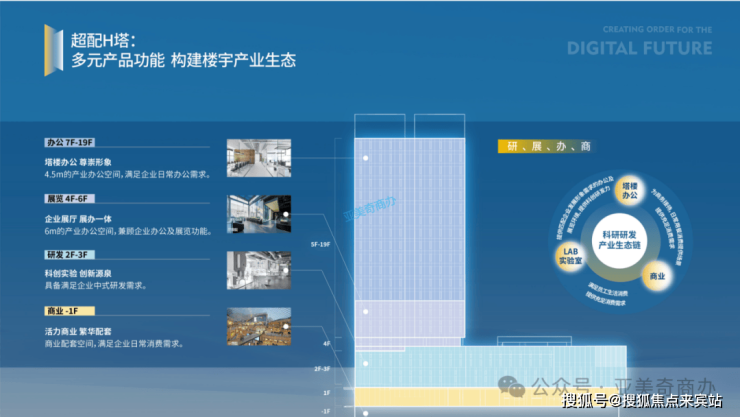Click the 5F-19F floor label beside the tower
740x417 pixels.
click(x=319, y=243)
